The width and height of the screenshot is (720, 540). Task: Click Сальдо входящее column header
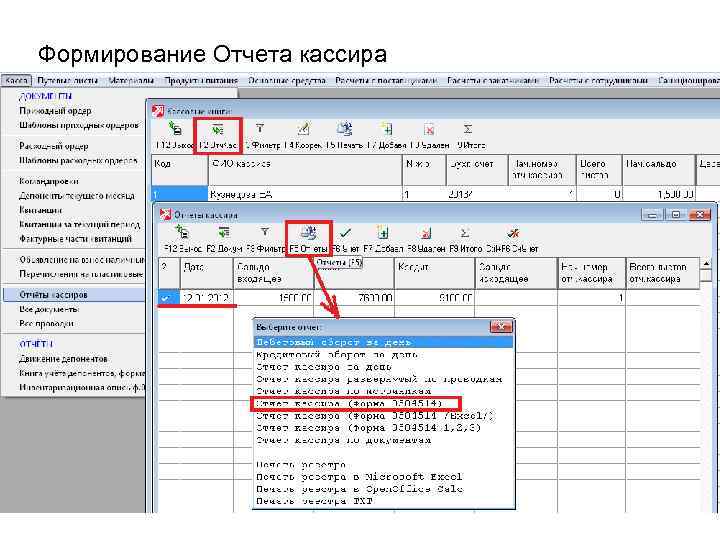(274, 273)
